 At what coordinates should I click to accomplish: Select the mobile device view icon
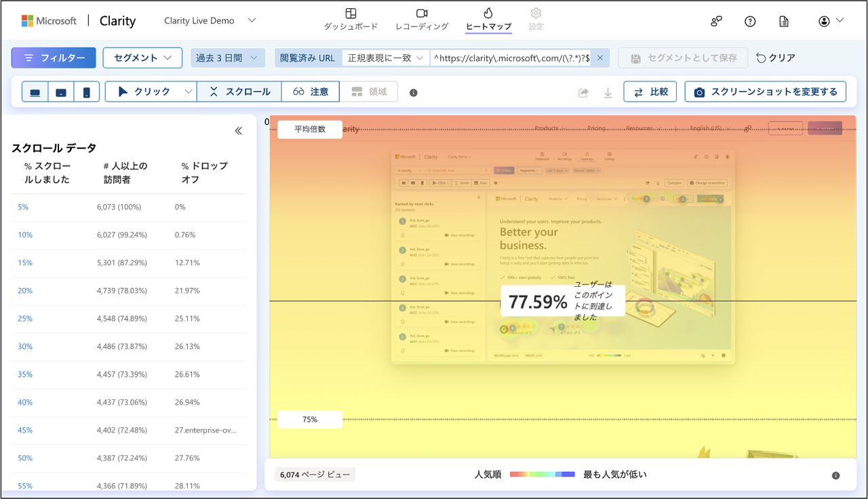(87, 92)
